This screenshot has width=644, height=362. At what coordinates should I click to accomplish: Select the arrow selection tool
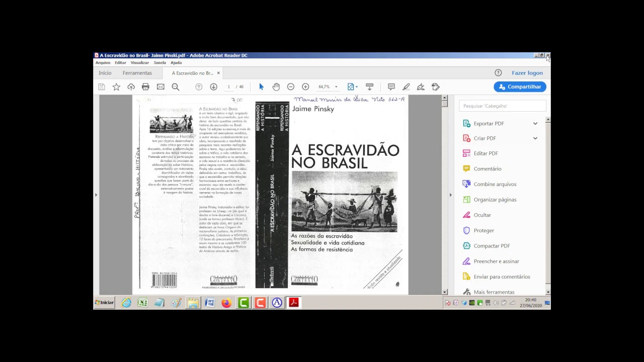pos(261,87)
